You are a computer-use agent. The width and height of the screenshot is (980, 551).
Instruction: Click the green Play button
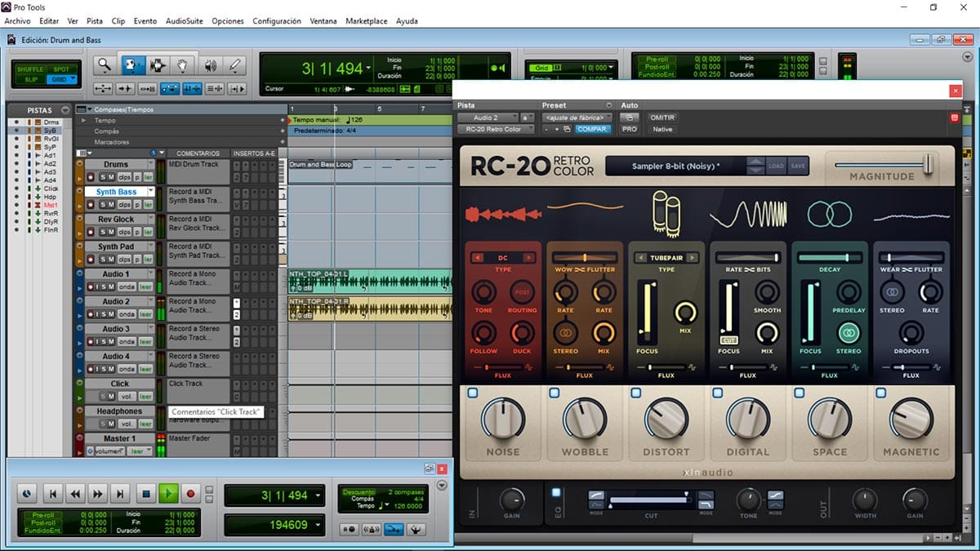(x=168, y=494)
